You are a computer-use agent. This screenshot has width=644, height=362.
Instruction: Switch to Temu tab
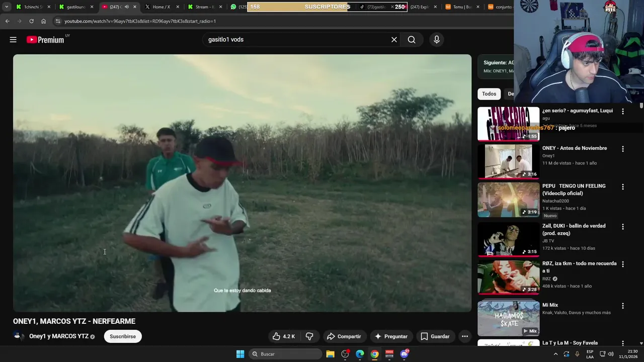click(x=462, y=7)
